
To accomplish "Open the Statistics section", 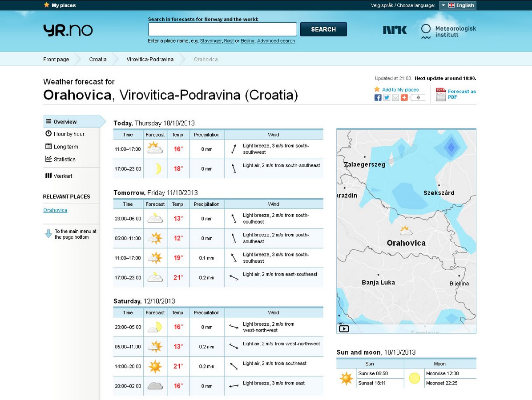I will click(x=64, y=160).
